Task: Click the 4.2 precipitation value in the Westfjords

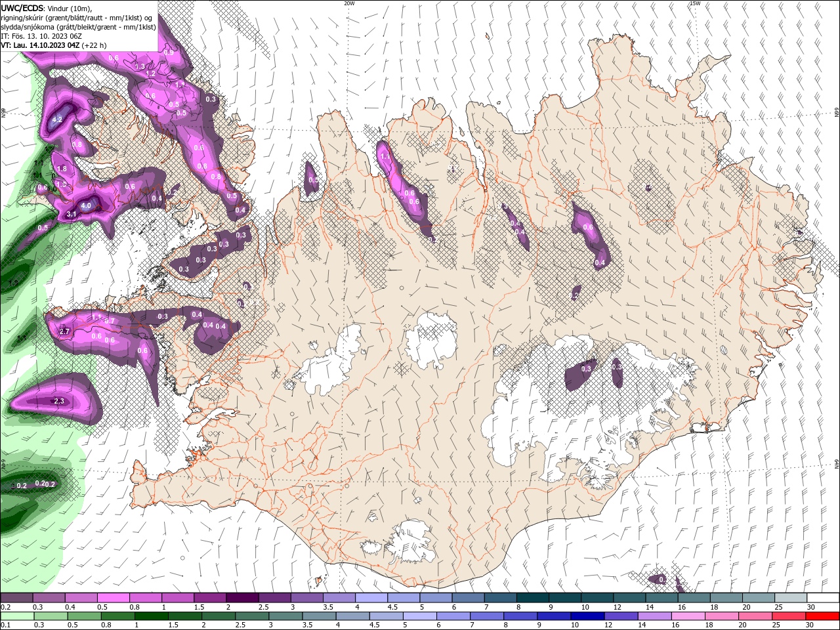Action: 57,119
